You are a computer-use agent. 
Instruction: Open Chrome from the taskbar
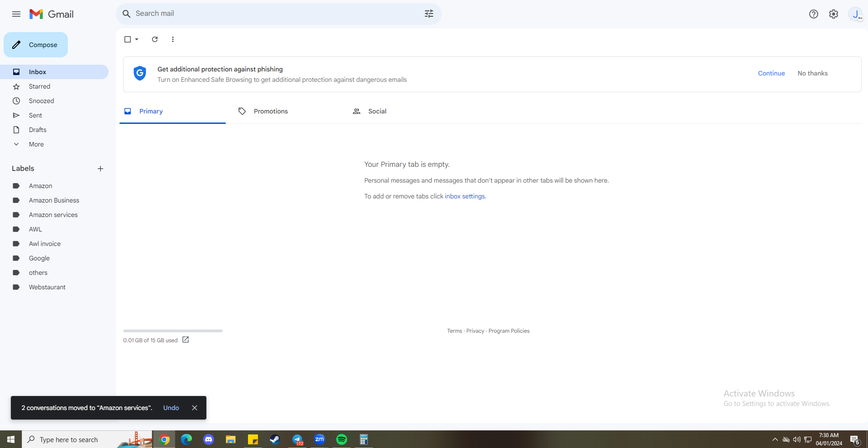click(165, 439)
